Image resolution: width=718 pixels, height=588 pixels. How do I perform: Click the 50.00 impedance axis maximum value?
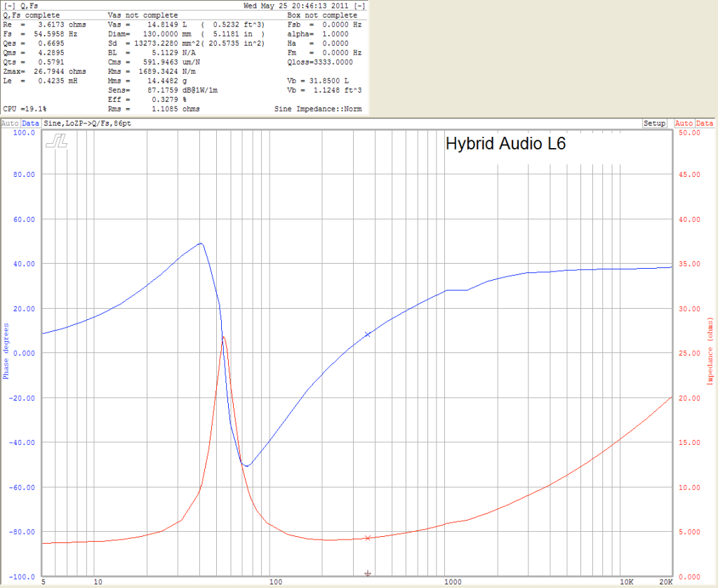(x=690, y=133)
